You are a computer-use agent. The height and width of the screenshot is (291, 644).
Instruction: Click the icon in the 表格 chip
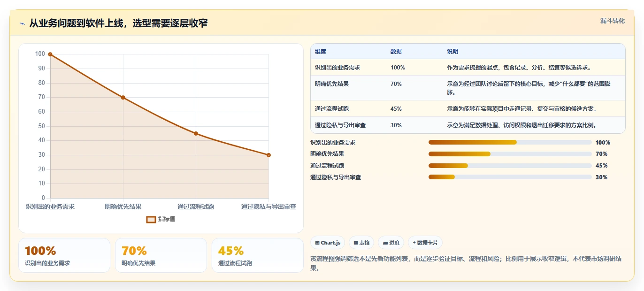click(356, 243)
